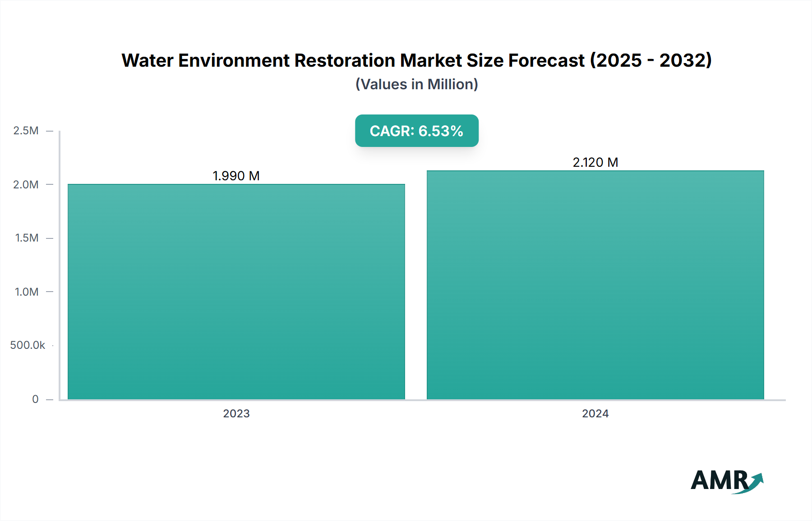
Task: Select the 2024 axis label
Action: point(595,413)
